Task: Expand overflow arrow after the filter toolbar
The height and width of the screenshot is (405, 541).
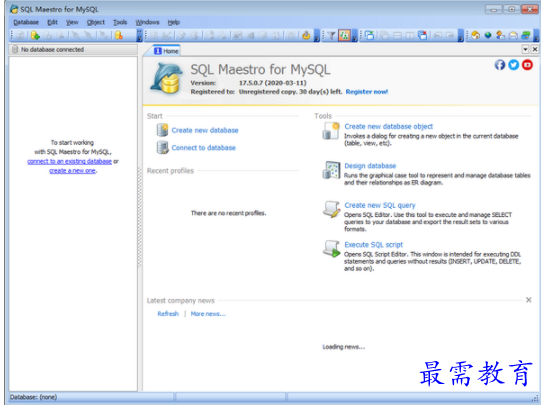Action: 354,35
